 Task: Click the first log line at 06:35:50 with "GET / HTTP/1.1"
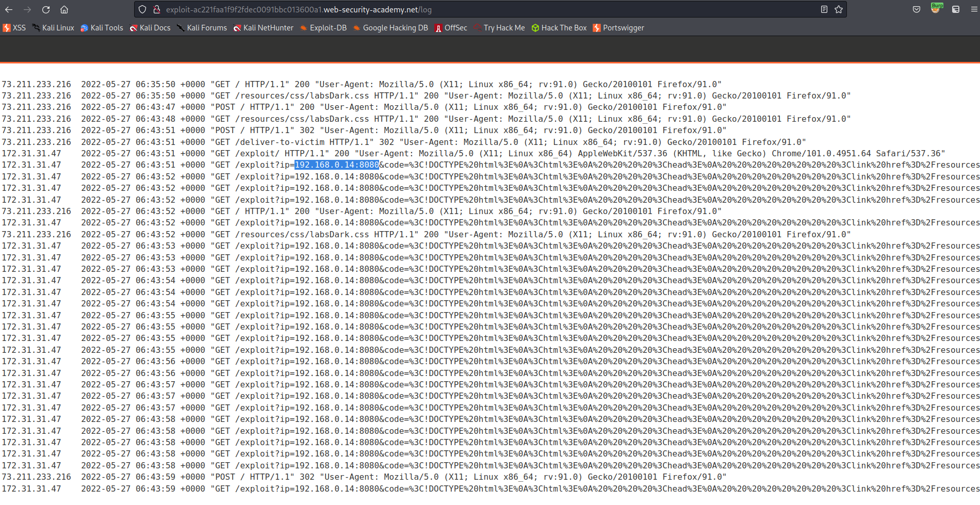pos(362,84)
